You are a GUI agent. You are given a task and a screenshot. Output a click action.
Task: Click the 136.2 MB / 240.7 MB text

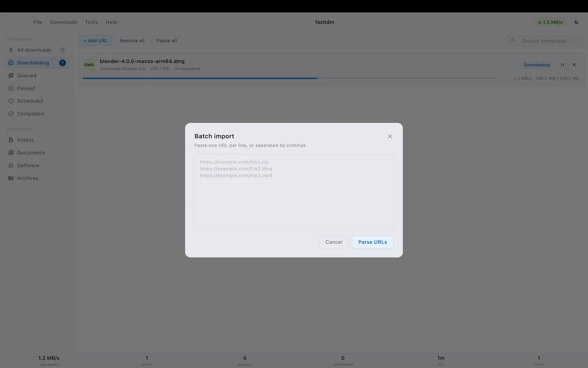point(557,78)
